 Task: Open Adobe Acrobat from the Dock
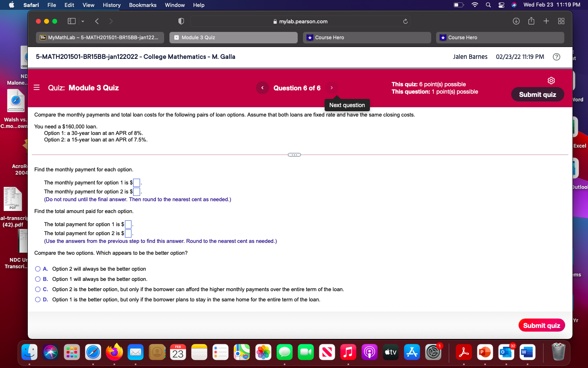[x=463, y=352]
